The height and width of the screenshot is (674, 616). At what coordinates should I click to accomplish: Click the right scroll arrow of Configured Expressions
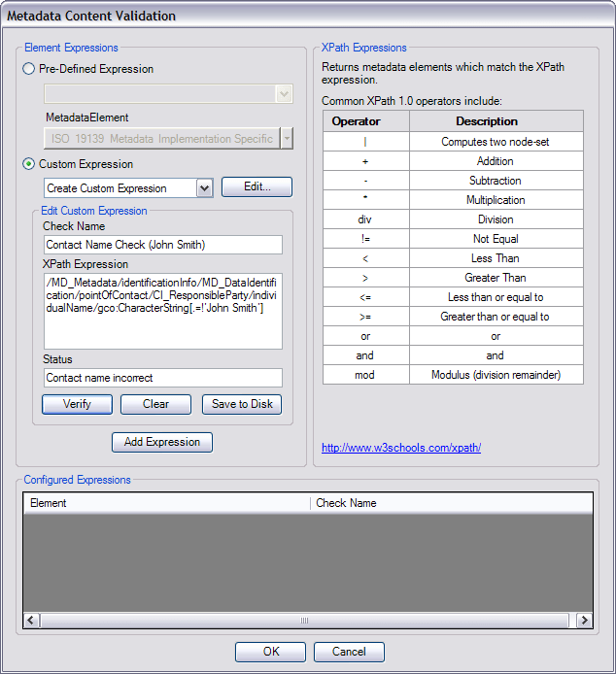coord(584,621)
